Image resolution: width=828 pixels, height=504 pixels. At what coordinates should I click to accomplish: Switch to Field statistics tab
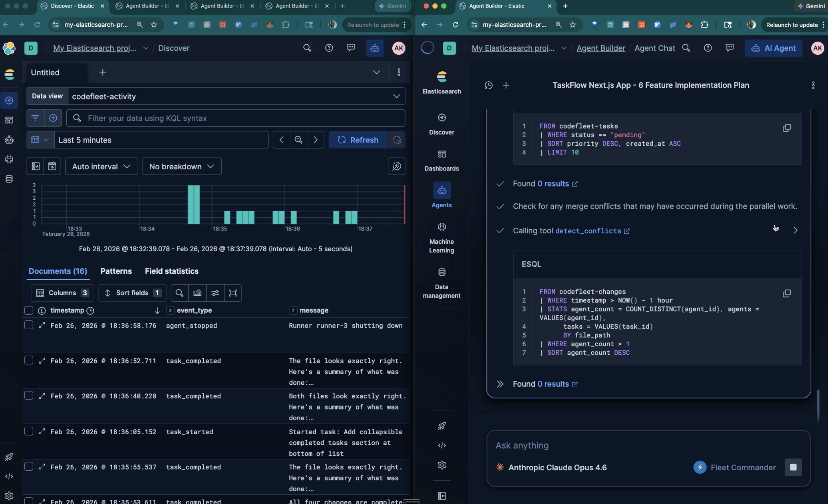pos(171,271)
